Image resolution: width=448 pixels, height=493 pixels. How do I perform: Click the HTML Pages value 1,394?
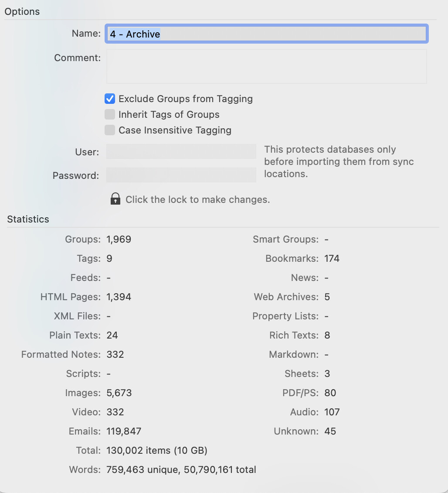click(119, 297)
